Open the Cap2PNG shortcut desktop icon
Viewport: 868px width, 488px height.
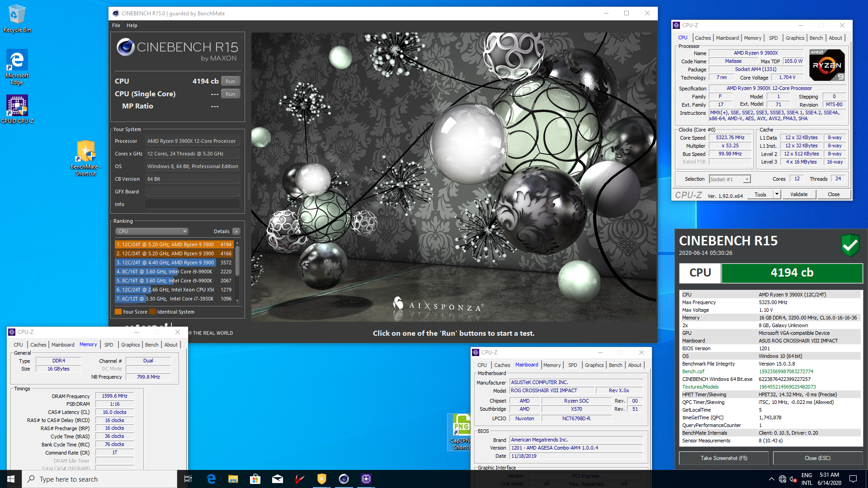461,432
